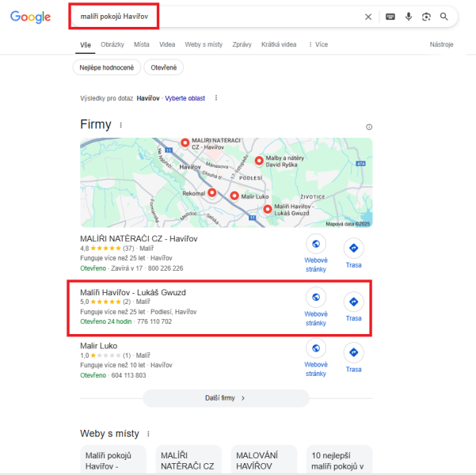The image size is (476, 475).
Task: Follow the Vyberte oblast link
Action: [185, 98]
